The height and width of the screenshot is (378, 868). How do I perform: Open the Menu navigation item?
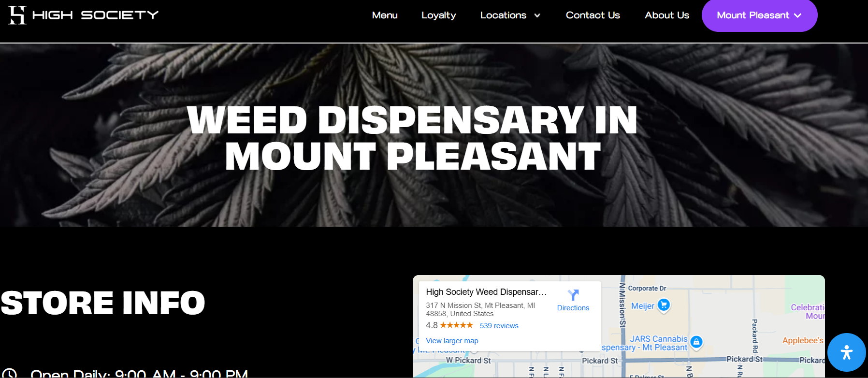(x=385, y=15)
